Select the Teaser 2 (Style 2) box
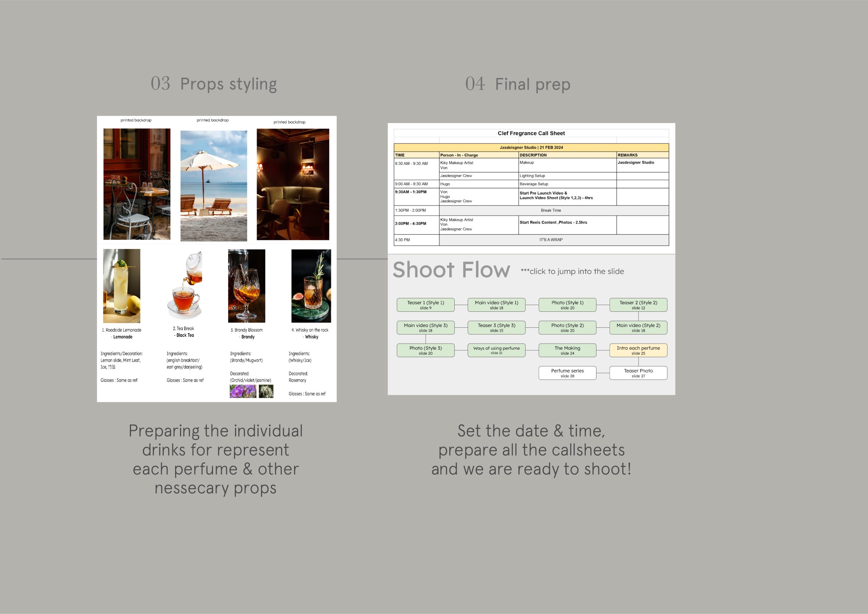Screen dimensions: 868x614 tap(638, 305)
